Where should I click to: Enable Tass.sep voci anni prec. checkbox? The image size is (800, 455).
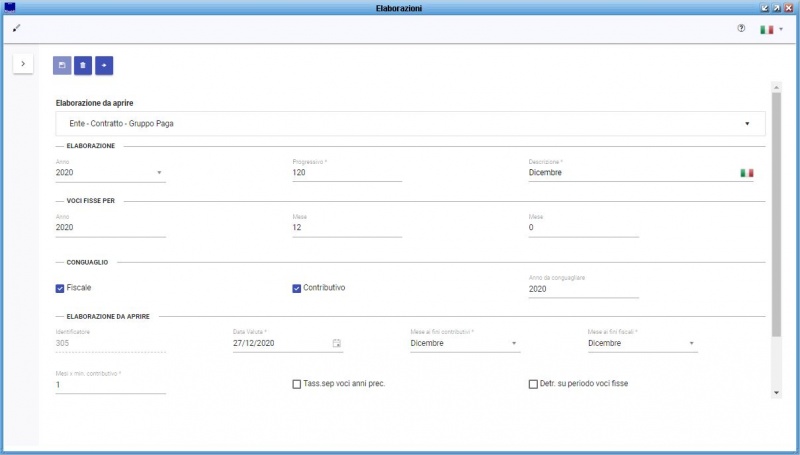pyautogui.click(x=297, y=383)
